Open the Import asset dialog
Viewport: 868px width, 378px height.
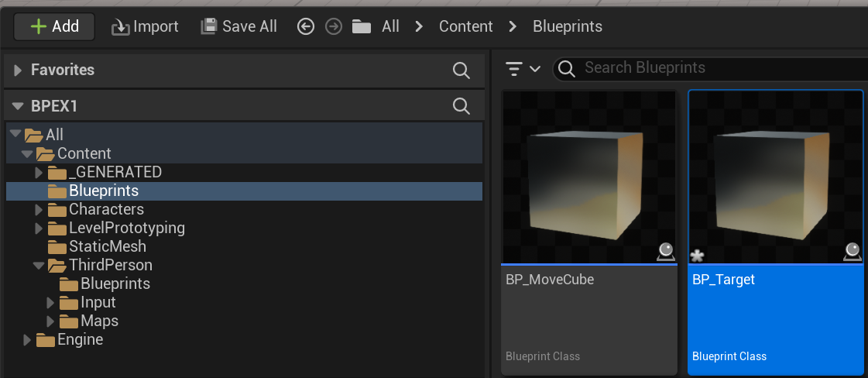point(145,26)
